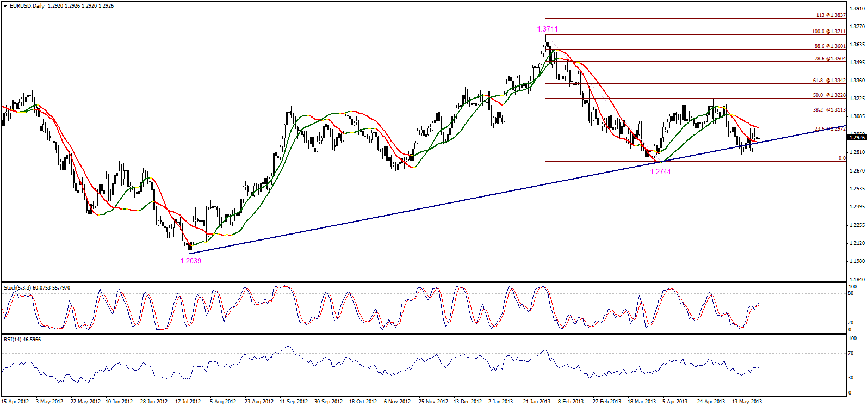Screen dimensions: 868x406
Task: Click price axis value 1.3910
Action: coord(857,9)
